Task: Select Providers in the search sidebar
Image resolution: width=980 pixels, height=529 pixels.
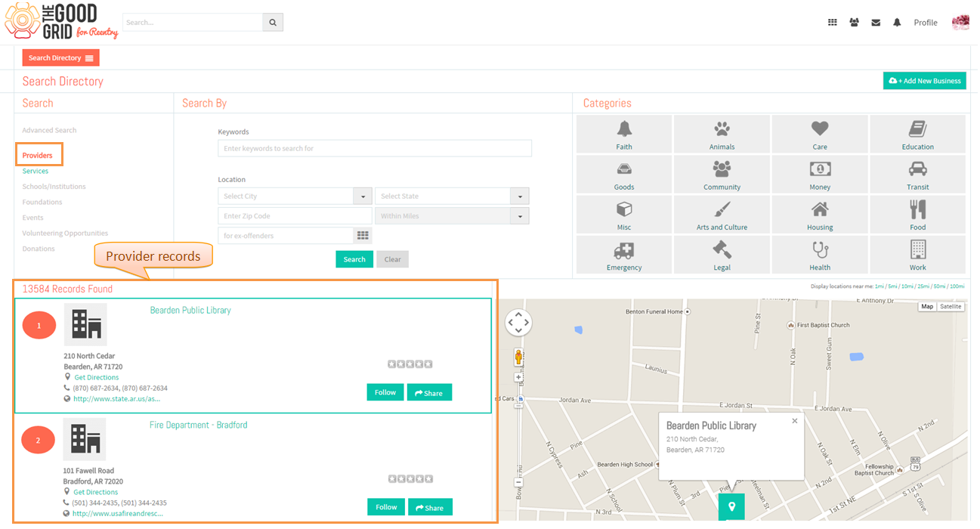Action: [x=38, y=156]
